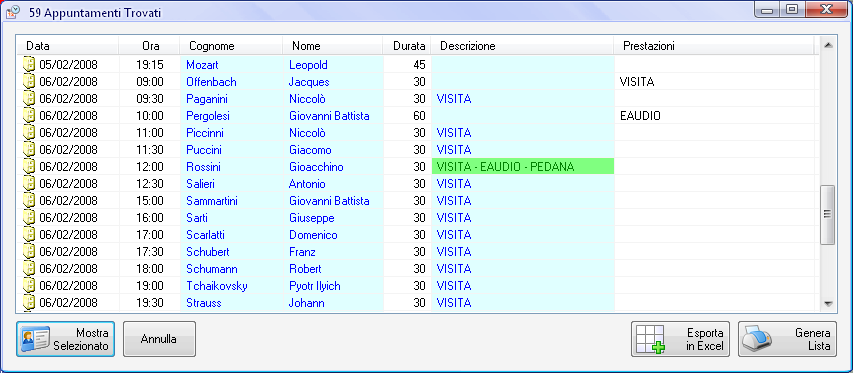The height and width of the screenshot is (373, 853).
Task: Select the surname Paganini
Action: pyautogui.click(x=207, y=100)
